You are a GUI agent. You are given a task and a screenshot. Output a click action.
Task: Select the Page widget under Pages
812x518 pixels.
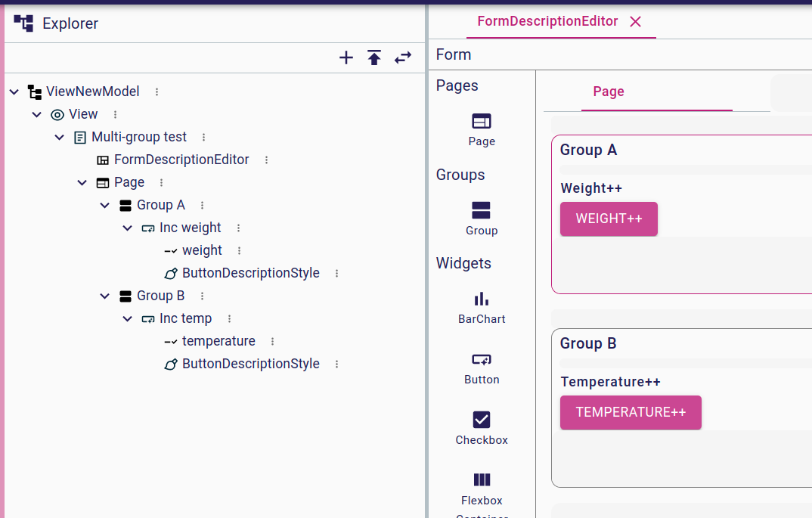[x=482, y=129]
